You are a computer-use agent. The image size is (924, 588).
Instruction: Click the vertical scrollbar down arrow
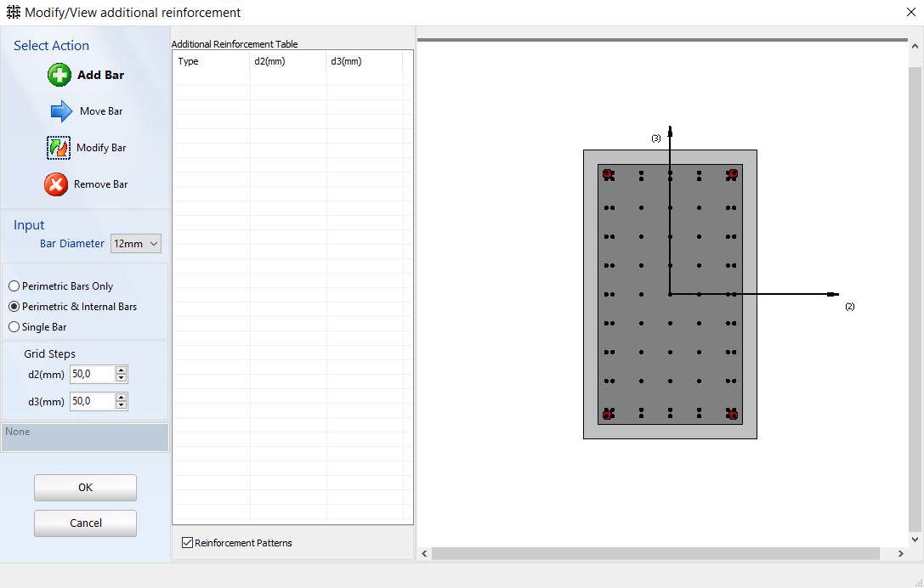pyautogui.click(x=915, y=539)
